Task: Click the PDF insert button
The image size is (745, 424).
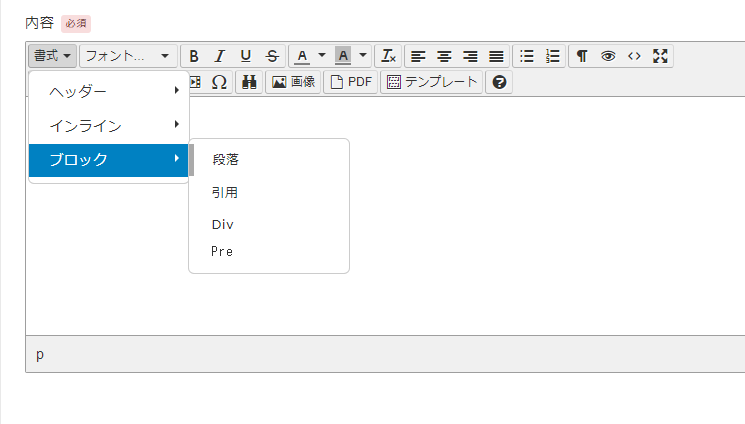Action: coord(351,82)
